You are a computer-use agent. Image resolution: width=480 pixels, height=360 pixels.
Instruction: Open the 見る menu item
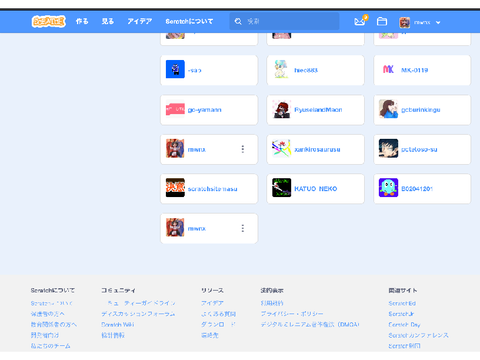pyautogui.click(x=108, y=21)
